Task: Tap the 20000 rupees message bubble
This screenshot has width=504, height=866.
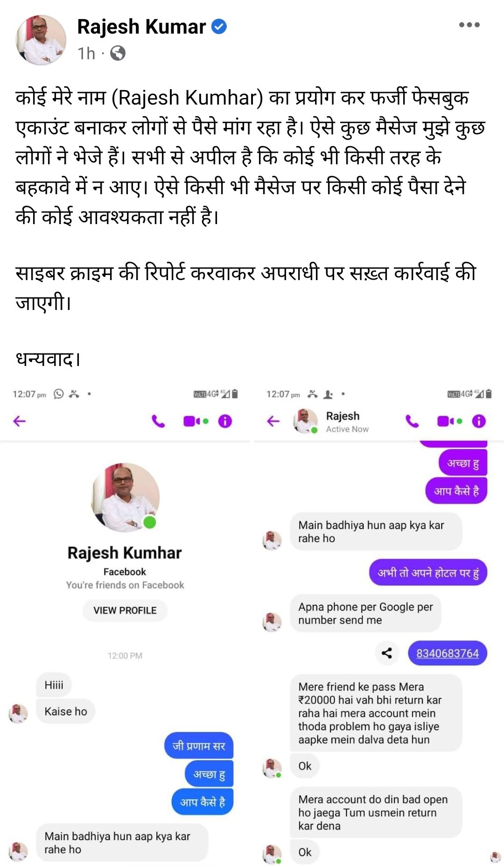Action: click(x=376, y=713)
